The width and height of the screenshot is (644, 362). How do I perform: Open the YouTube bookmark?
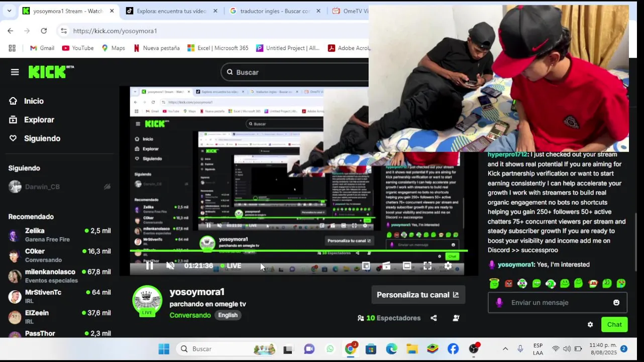point(78,48)
